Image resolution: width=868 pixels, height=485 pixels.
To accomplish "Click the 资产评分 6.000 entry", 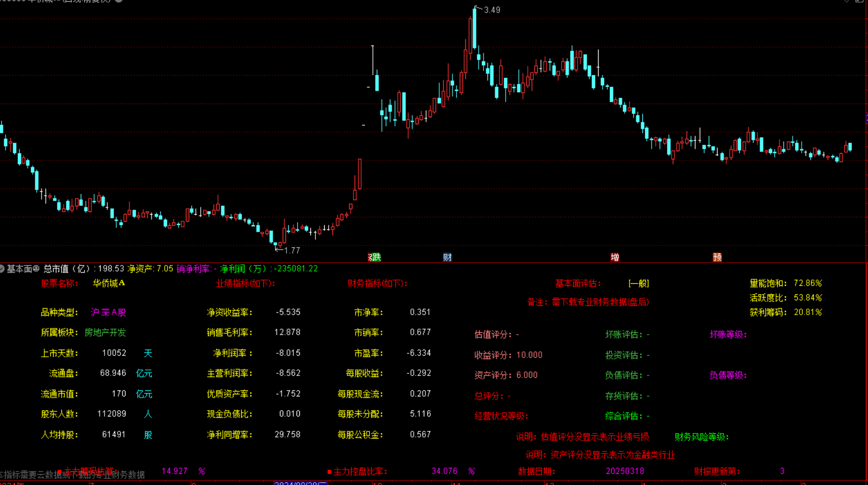I will click(x=506, y=375).
